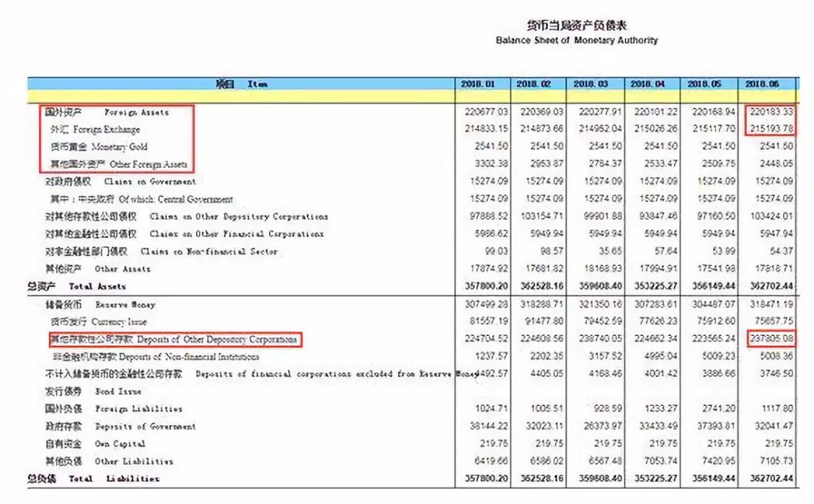Select the 2018.06 column header

coord(767,84)
